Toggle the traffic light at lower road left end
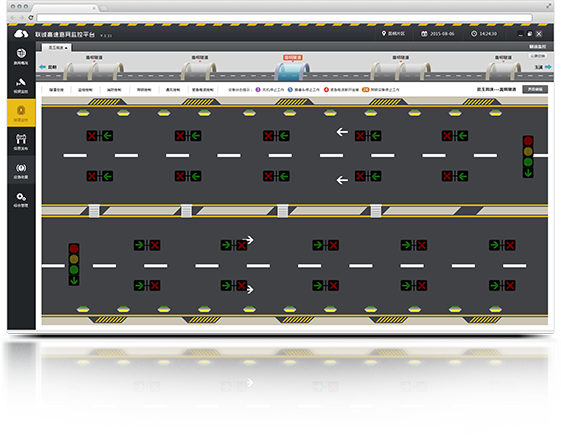This screenshot has width=561, height=437. coord(74,264)
